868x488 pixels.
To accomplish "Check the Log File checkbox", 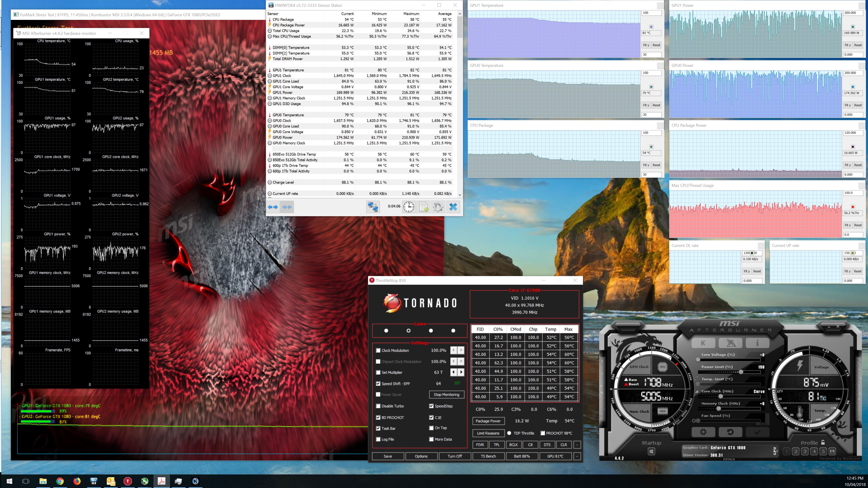I will [378, 439].
